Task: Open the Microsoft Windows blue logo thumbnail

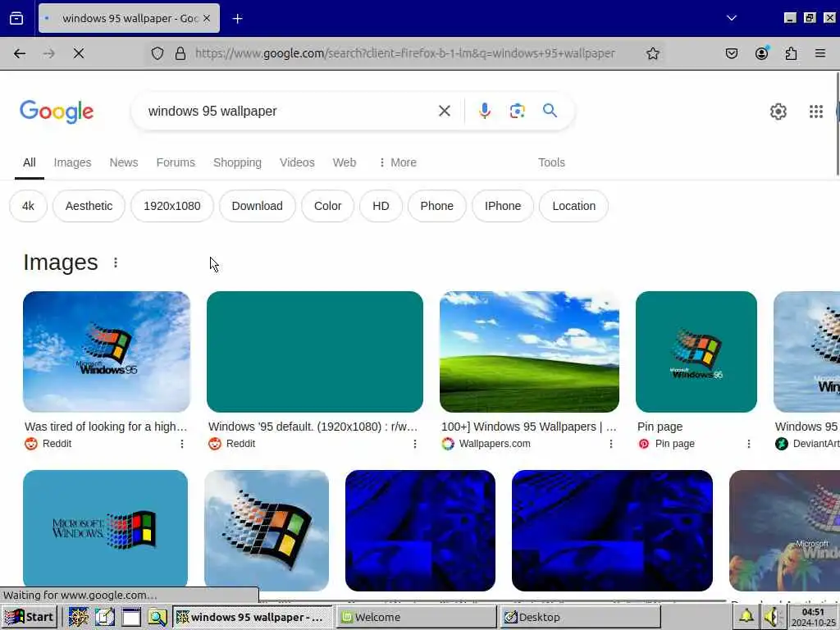Action: [106, 530]
